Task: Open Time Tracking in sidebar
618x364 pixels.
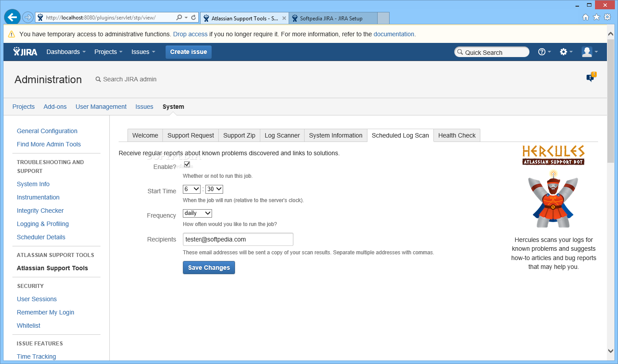Action: (36, 356)
